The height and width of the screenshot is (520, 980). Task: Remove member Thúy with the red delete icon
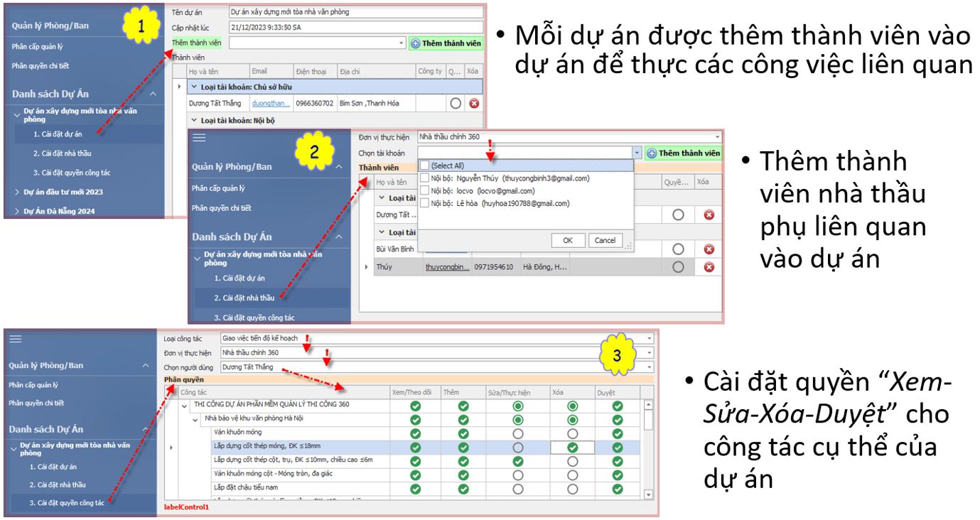(708, 267)
